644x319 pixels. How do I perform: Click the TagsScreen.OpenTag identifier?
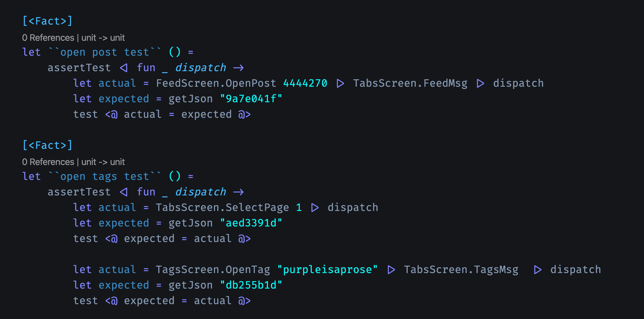pyautogui.click(x=213, y=270)
